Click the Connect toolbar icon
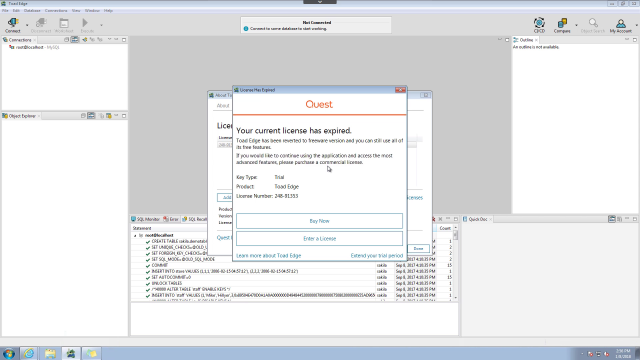The image size is (640, 360). [13, 25]
